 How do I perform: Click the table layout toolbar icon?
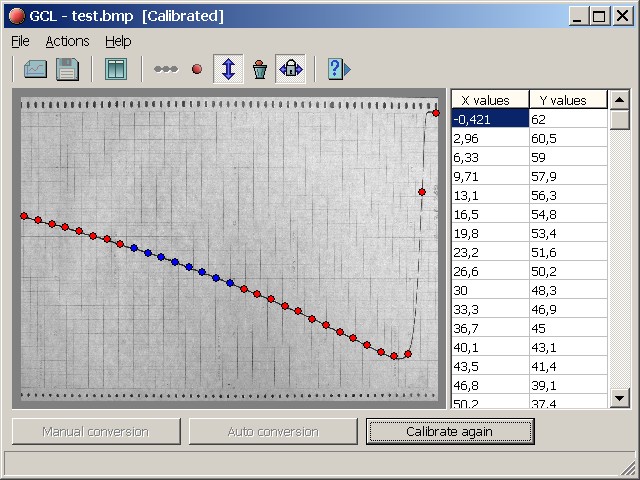(115, 69)
